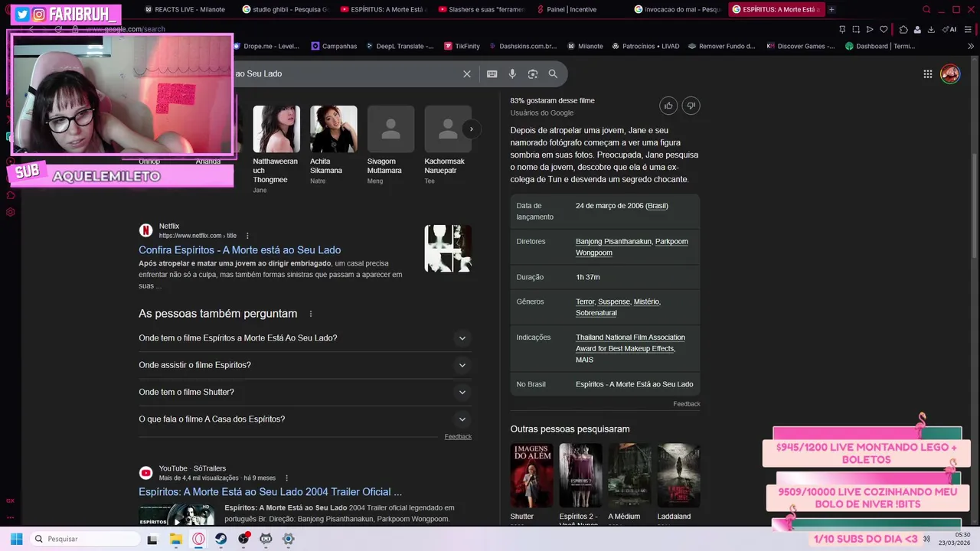
Task: Open Confira Espíritos Netflix result link
Action: [240, 250]
